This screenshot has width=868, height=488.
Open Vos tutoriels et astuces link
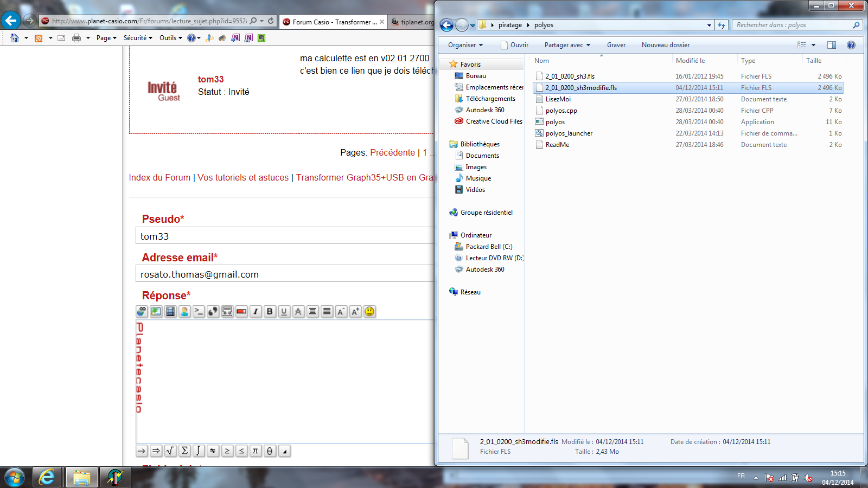click(x=243, y=178)
